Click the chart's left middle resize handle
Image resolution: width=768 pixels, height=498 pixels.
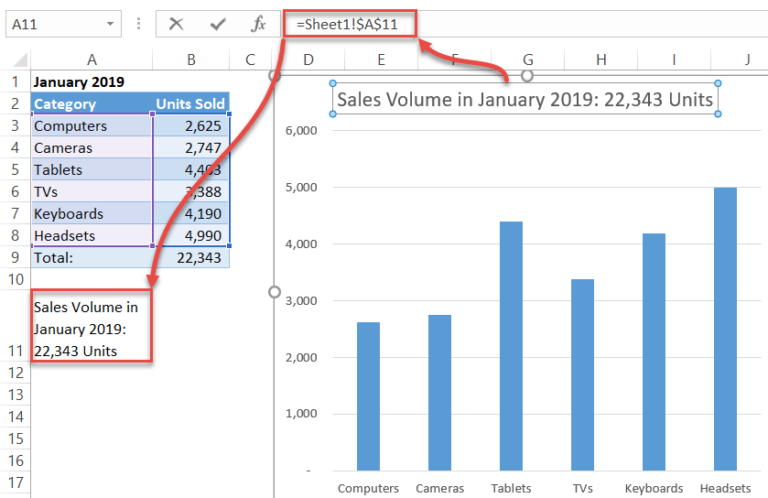coord(274,292)
